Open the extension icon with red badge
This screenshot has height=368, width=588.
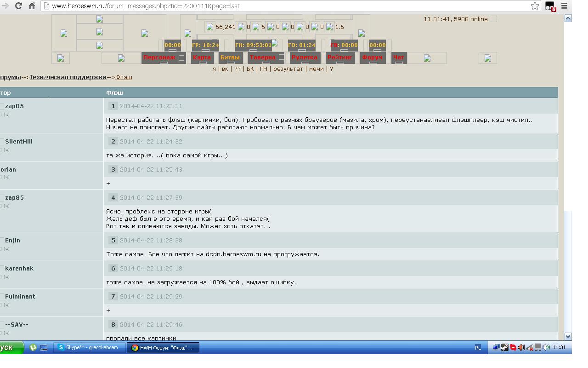point(550,6)
